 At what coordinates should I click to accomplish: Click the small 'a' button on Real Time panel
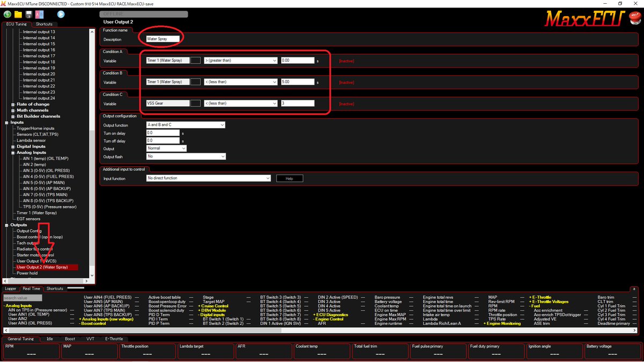634,289
